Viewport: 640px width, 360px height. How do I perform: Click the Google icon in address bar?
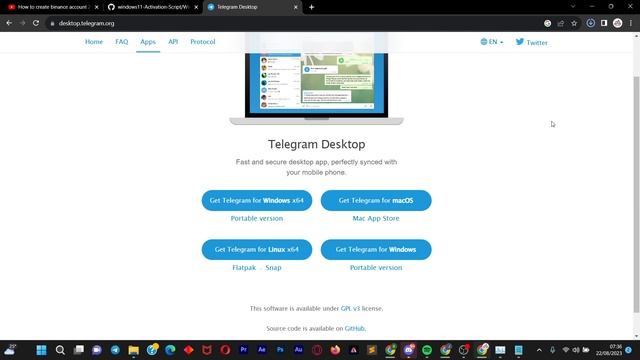coord(547,23)
